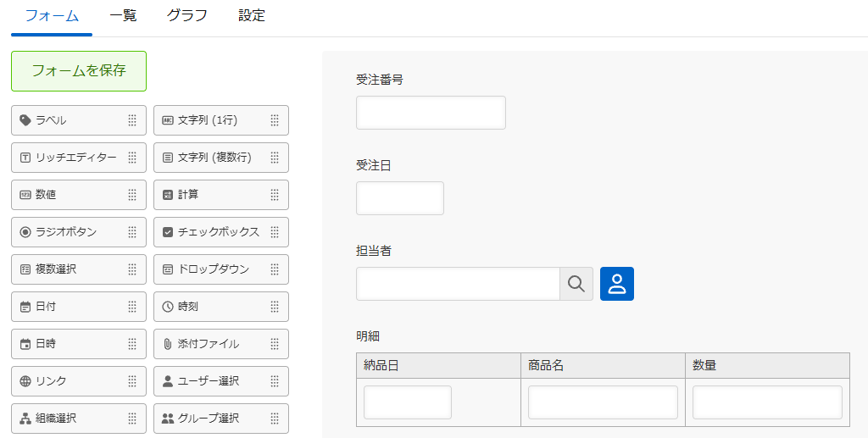Grab the drag handle on 文字列 (複数行)
Screen dimensions: 868x438
coord(275,158)
